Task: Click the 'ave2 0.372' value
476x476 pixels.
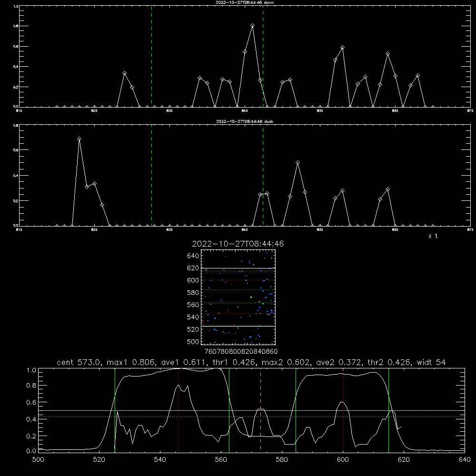Action: coord(338,362)
